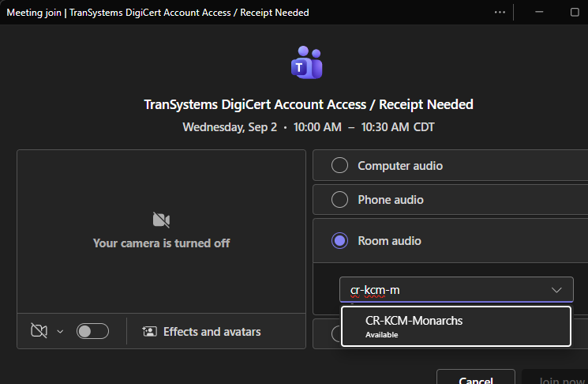Minimize the Meeting join window
This screenshot has height=384, width=588.
coord(539,12)
